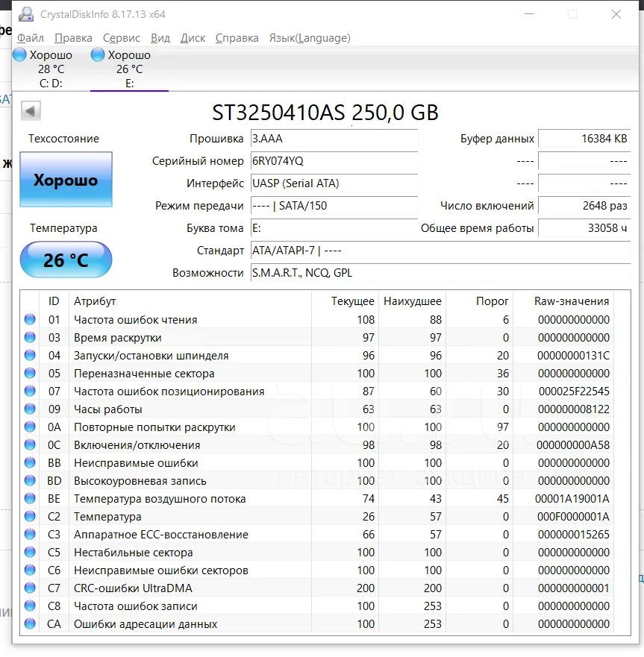Open the Язык(Language) menu
Image resolution: width=644 pixels, height=657 pixels.
pos(310,38)
